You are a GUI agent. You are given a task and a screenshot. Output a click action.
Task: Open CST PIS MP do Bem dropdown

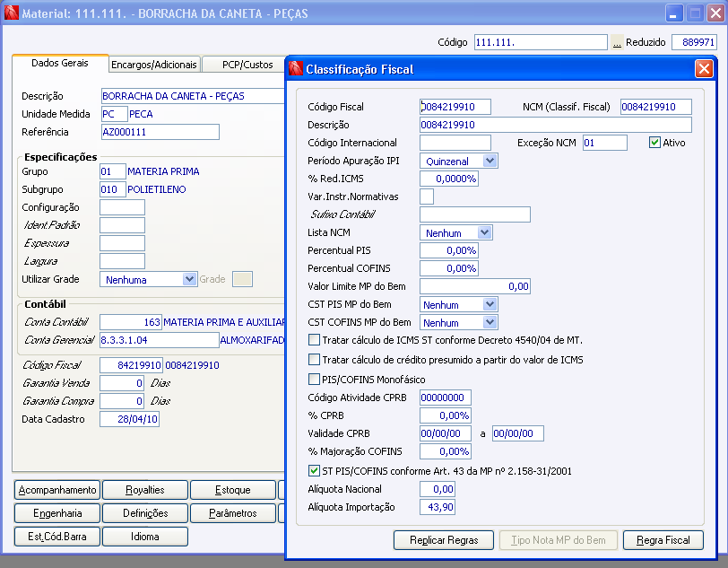pos(490,304)
